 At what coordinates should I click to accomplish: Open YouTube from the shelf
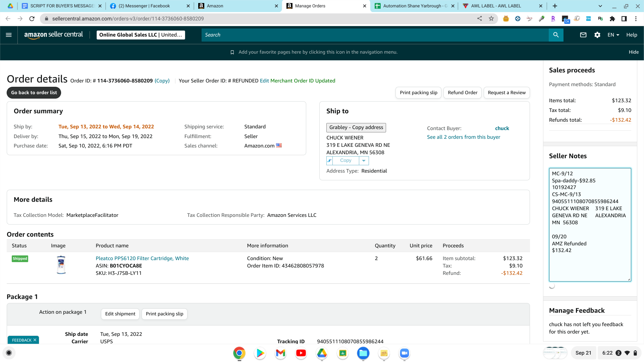[x=301, y=353]
